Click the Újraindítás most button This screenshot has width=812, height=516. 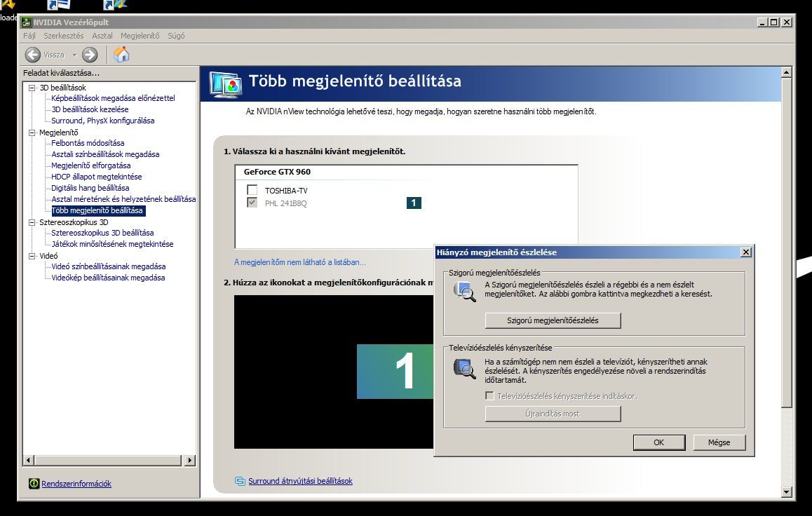(x=553, y=414)
